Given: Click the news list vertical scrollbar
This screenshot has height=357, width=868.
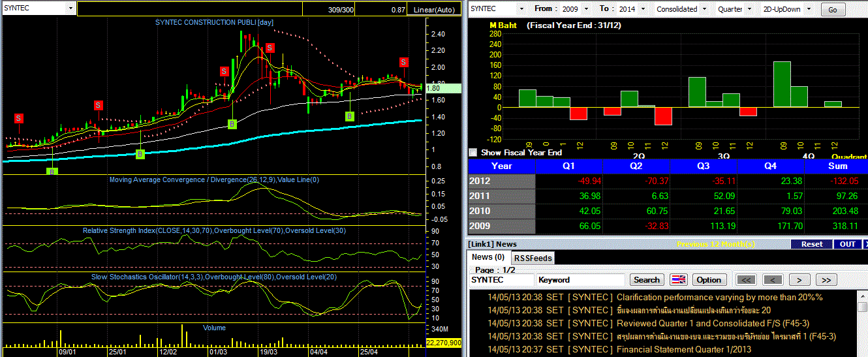Looking at the screenshot, I should pyautogui.click(x=863, y=323).
